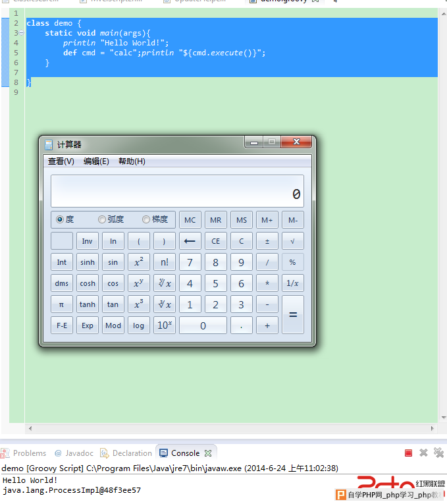Select the radians (弧度) radio button
Screen dimensions: 447x504
pyautogui.click(x=102, y=219)
